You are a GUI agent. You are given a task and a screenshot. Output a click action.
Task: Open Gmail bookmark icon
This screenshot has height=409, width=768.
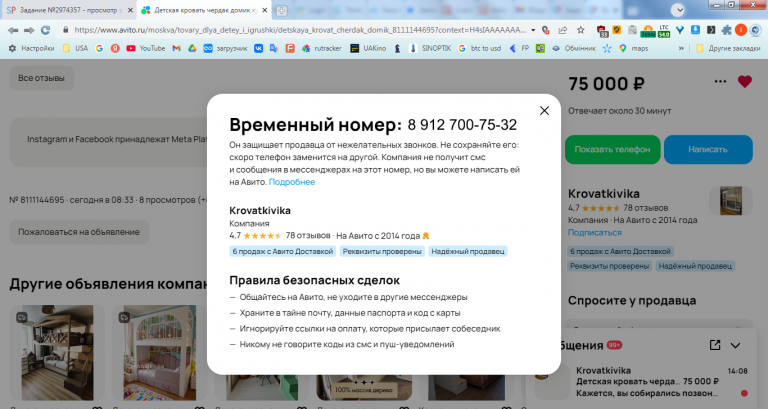point(176,48)
